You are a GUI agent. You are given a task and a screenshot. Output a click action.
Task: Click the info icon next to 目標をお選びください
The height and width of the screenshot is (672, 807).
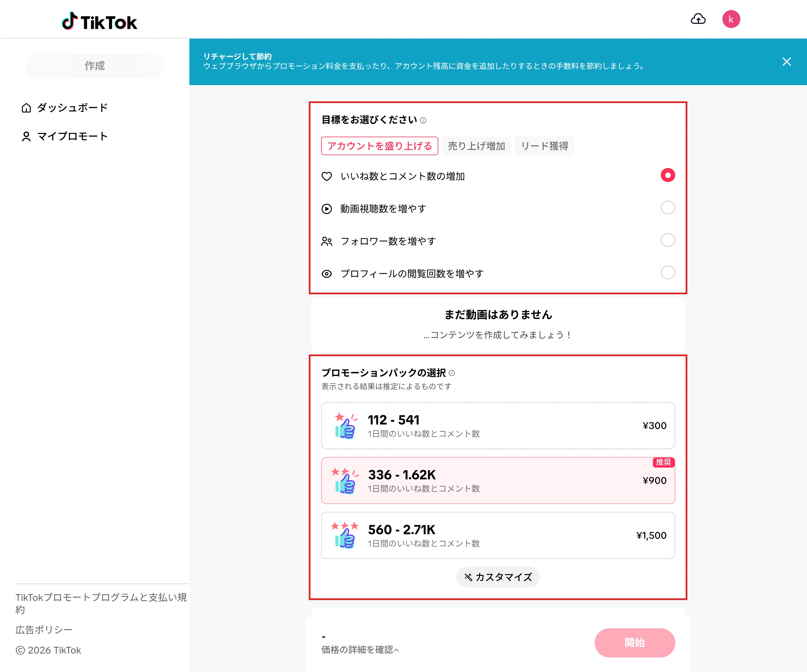point(423,121)
